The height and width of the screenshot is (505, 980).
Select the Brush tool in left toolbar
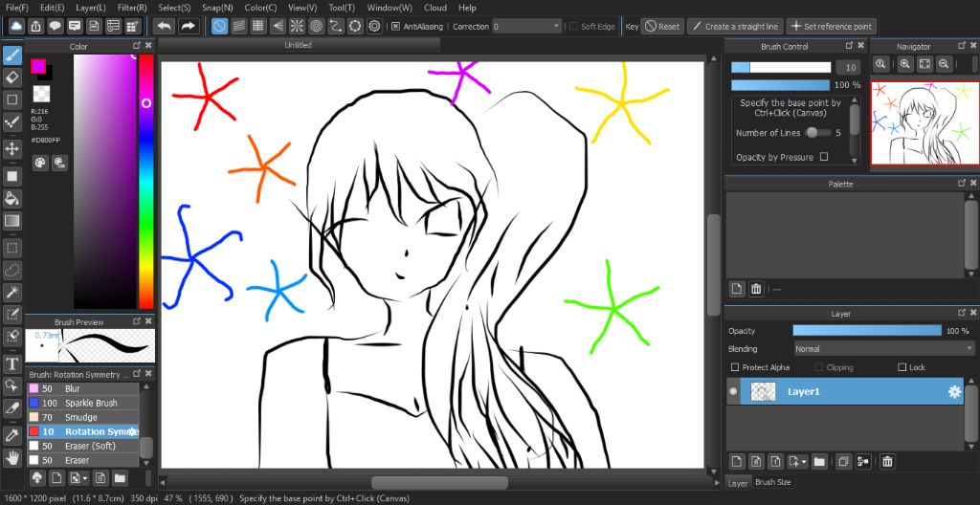11,55
